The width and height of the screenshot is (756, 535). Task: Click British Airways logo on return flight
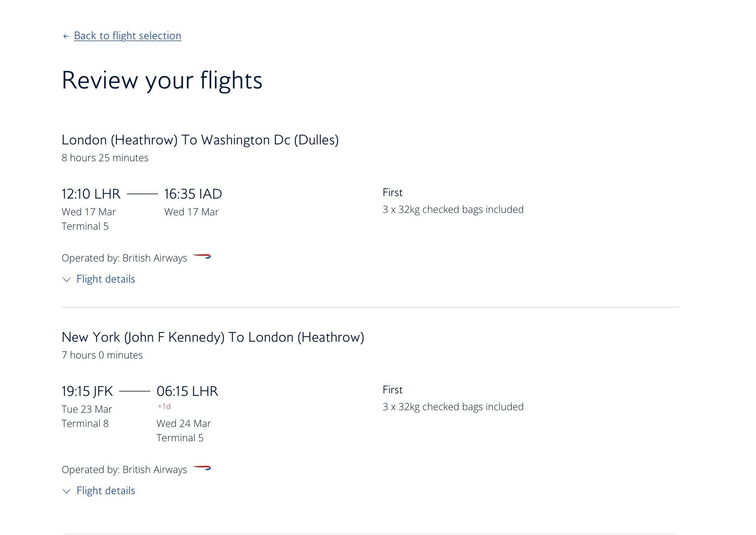tap(202, 468)
